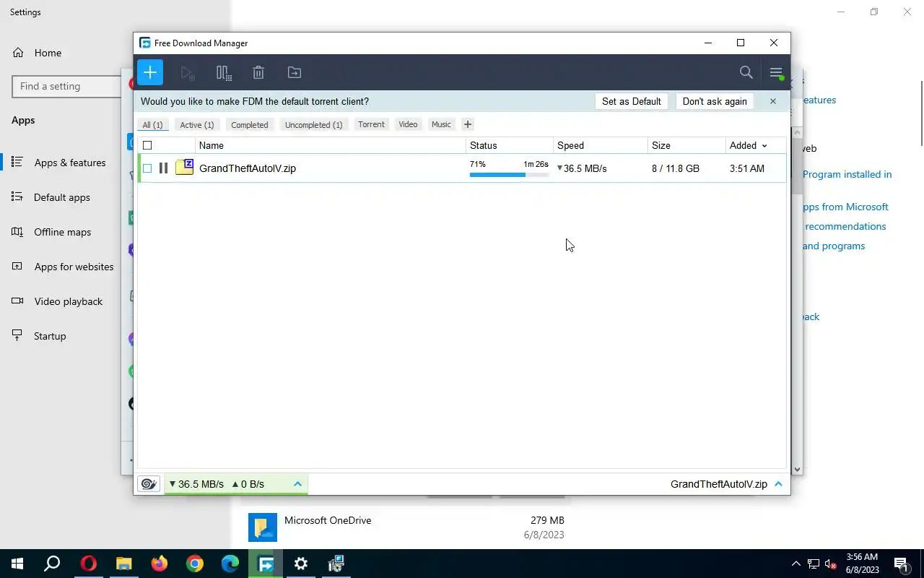
Task: Sort downloads by the Status column header
Action: [x=510, y=145]
